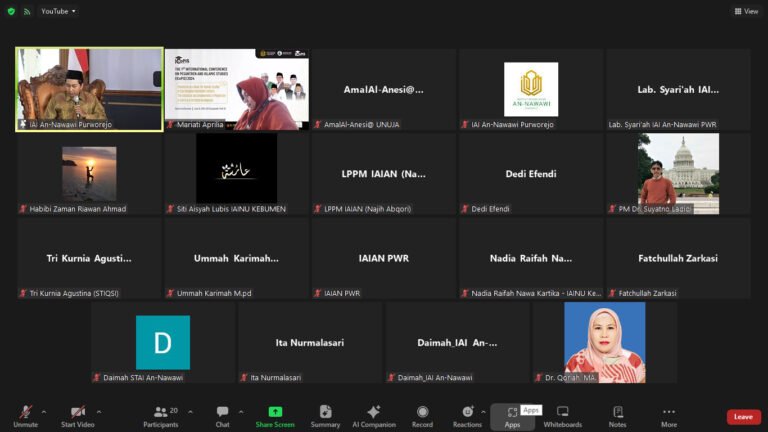768x432 pixels.
Task: Unmute the microphone
Action: 25,417
